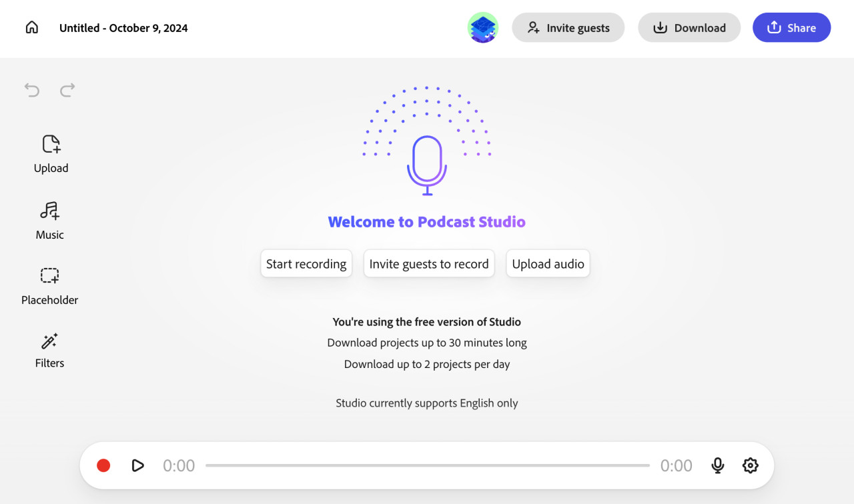Open your account avatar menu
Image resolution: width=854 pixels, height=504 pixels.
[482, 27]
